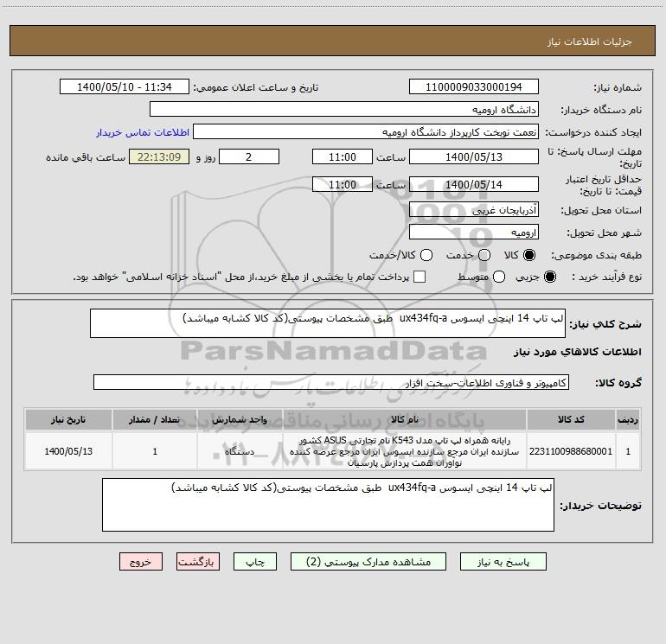Click the توضیحات خریدار text area
This screenshot has height=644, width=666.
click(x=328, y=505)
